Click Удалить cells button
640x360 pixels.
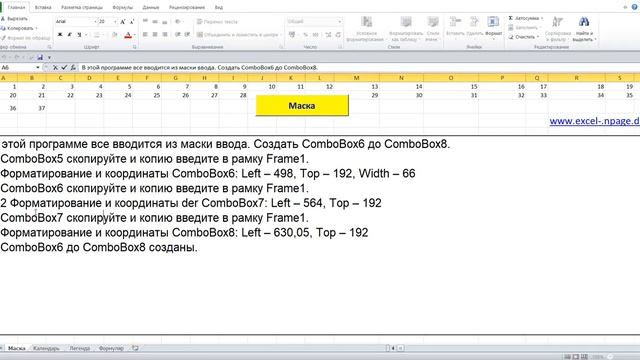474,27
